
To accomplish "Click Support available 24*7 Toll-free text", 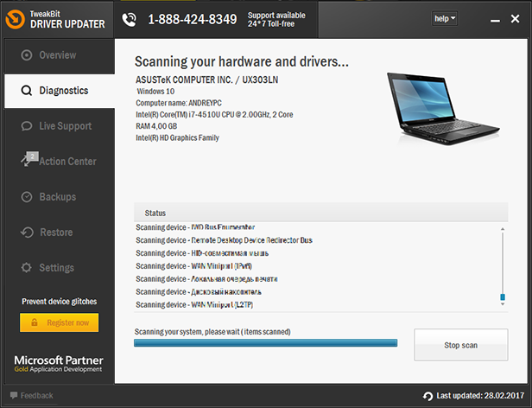I will 276,19.
